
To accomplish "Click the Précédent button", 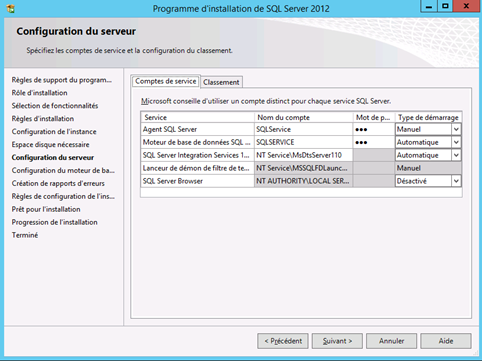I will (x=283, y=341).
